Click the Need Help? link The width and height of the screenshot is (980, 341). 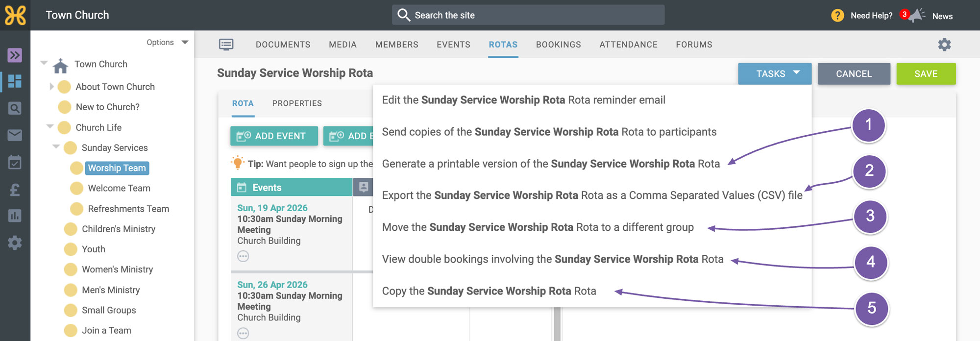click(x=871, y=16)
